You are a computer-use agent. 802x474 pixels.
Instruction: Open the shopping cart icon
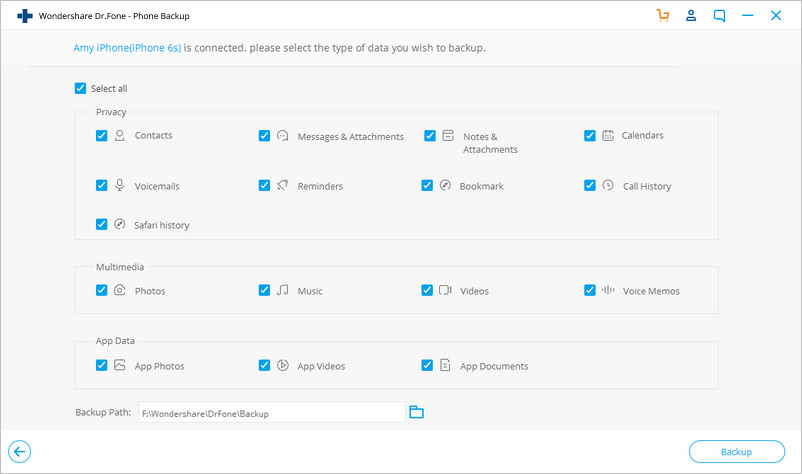(663, 15)
